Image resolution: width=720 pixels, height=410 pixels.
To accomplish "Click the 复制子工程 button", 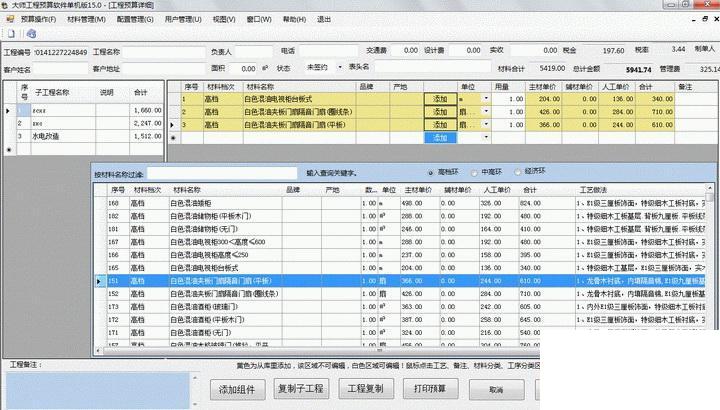I will click(301, 388).
